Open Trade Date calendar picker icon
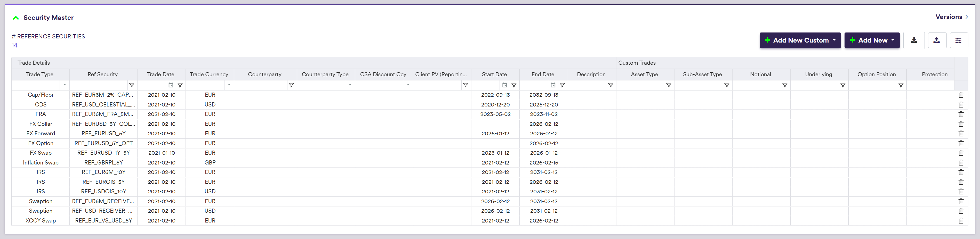The width and height of the screenshot is (980, 239). click(171, 85)
